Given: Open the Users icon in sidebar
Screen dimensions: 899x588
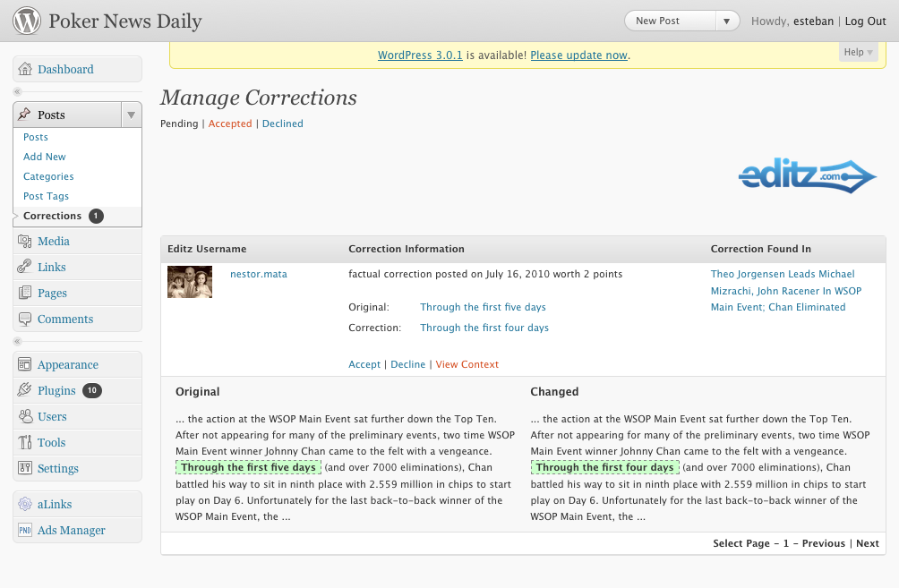Looking at the screenshot, I should tap(25, 417).
